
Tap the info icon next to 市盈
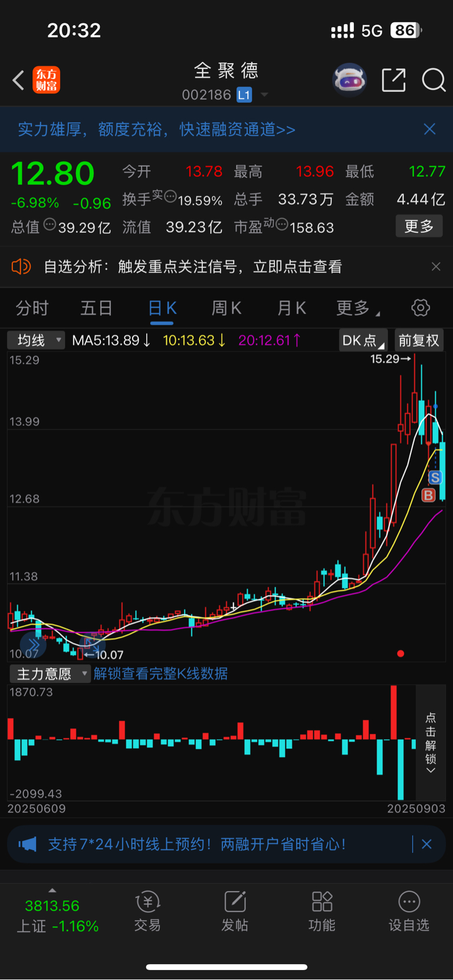coord(282,224)
